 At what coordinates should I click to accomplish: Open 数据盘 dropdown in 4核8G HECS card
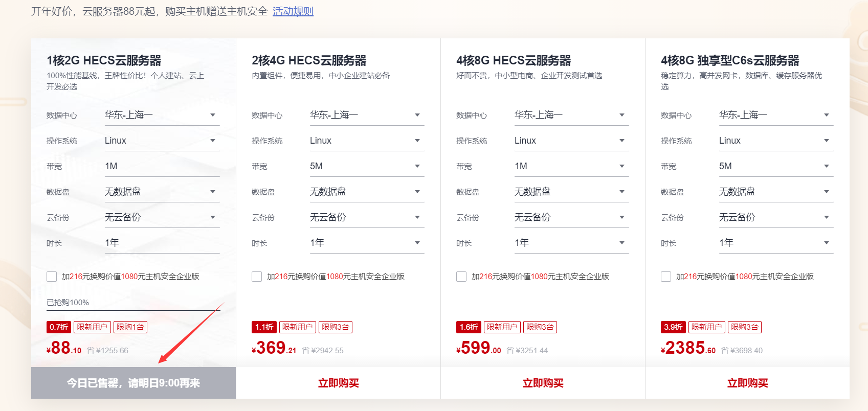tap(571, 192)
